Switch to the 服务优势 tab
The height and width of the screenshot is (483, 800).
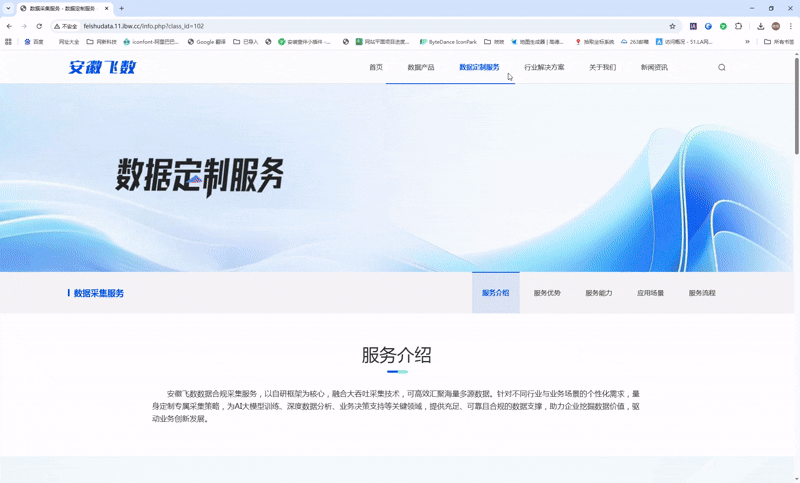click(547, 293)
